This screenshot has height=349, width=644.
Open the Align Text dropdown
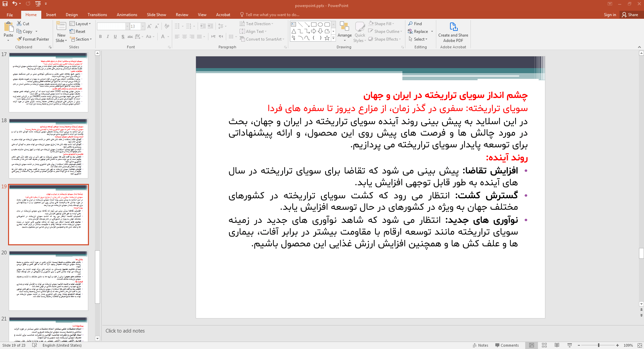click(x=253, y=32)
